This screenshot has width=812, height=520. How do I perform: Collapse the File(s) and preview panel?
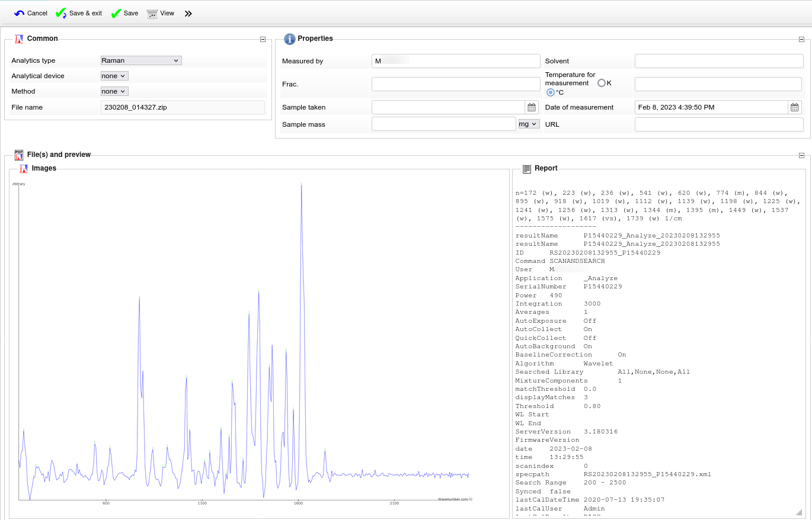click(801, 156)
